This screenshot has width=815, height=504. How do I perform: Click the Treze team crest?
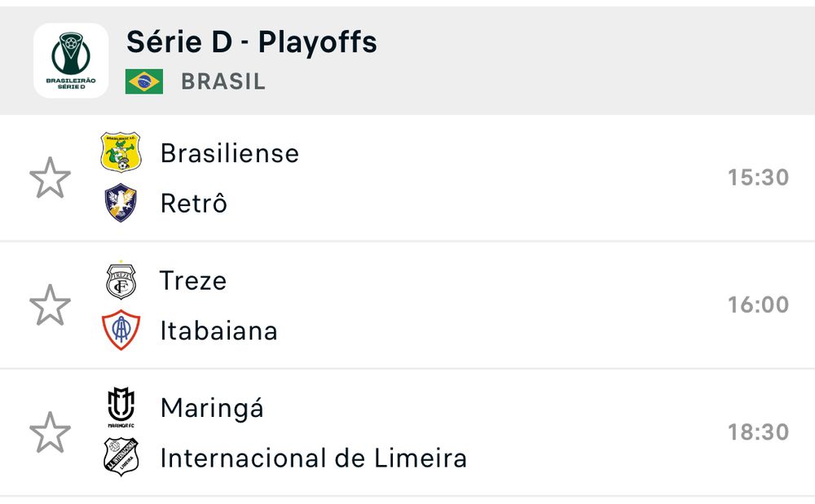tap(121, 280)
